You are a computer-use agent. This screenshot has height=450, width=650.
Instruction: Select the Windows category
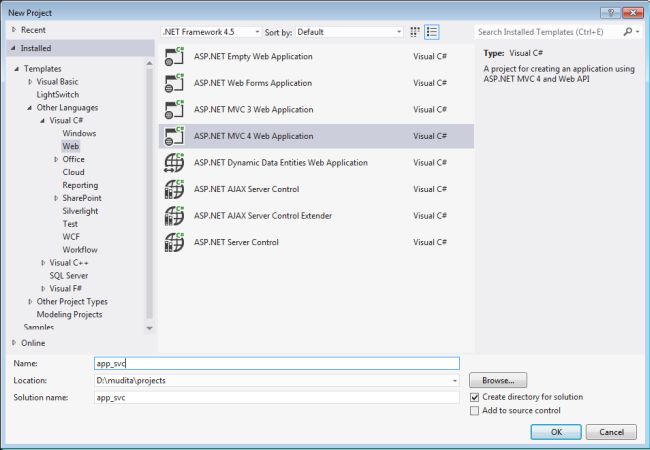[x=79, y=133]
